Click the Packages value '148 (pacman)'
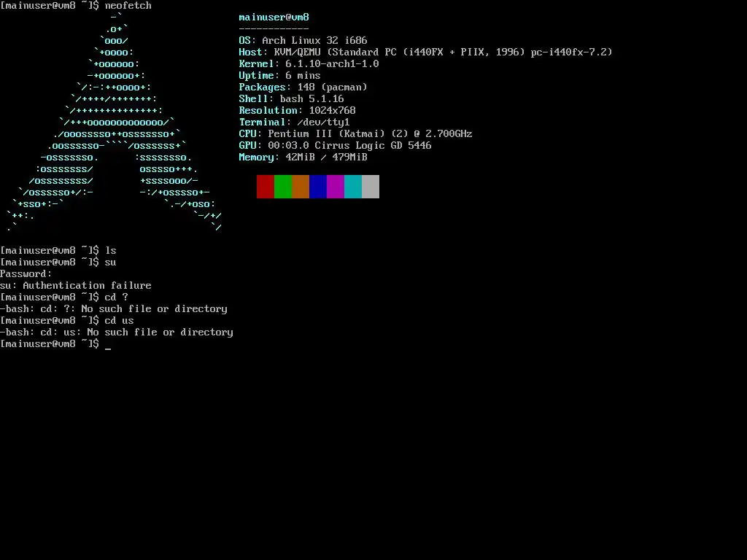The image size is (747, 560). [x=333, y=87]
